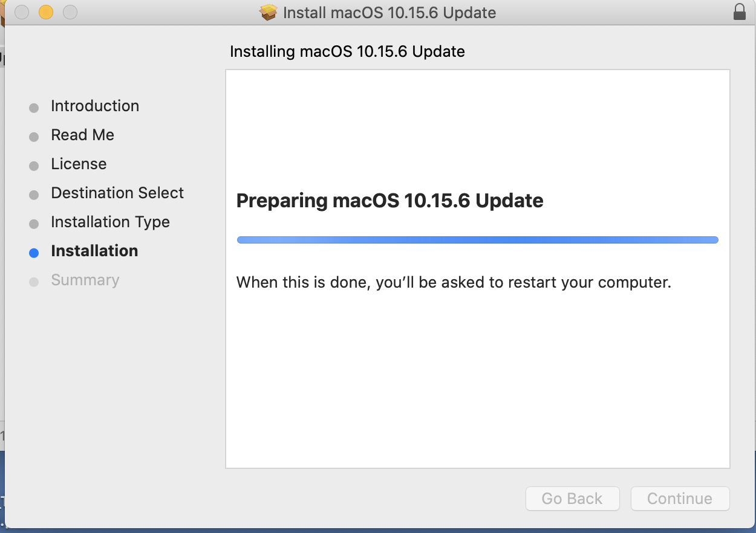Click the gray dot beside Summary step
Viewport: 756px width, 533px height.
[x=33, y=281]
